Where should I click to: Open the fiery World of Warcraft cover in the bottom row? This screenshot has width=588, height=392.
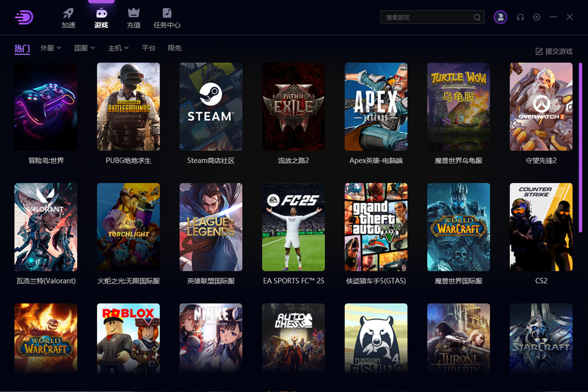46,338
